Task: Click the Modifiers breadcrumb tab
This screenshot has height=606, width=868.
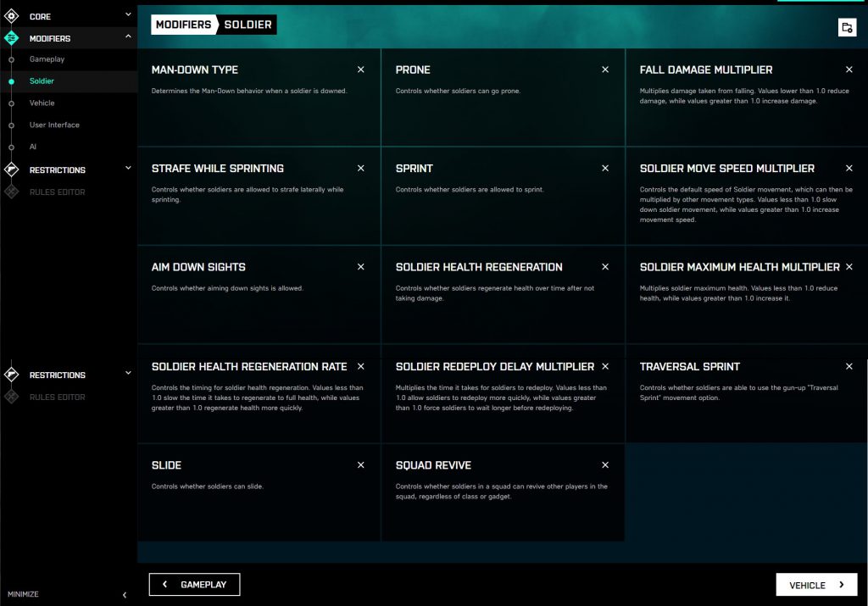Action: click(183, 25)
